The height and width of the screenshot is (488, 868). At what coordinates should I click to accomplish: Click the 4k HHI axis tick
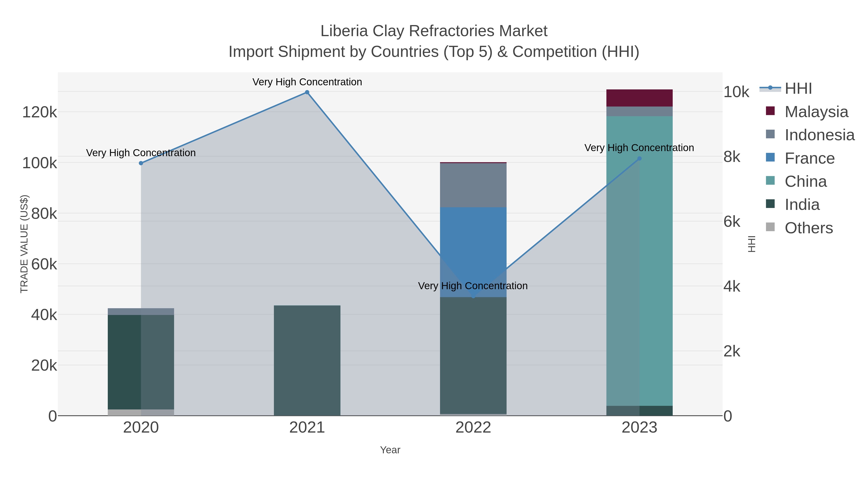tap(732, 287)
